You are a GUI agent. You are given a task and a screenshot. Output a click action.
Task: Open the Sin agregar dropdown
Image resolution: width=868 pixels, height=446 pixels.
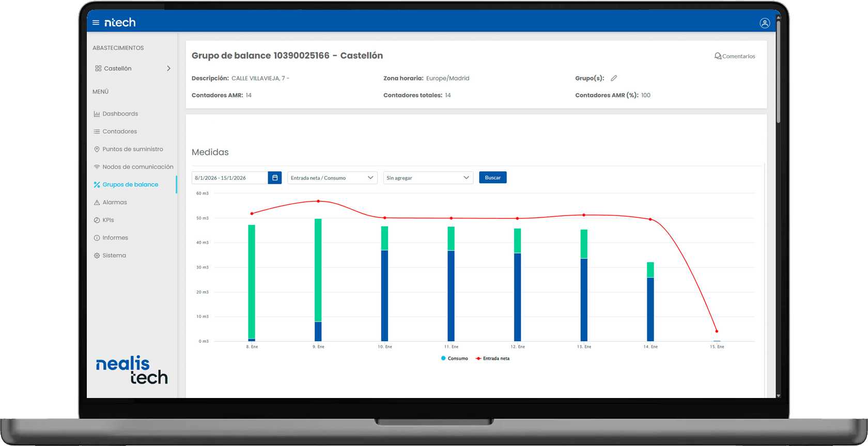click(428, 178)
